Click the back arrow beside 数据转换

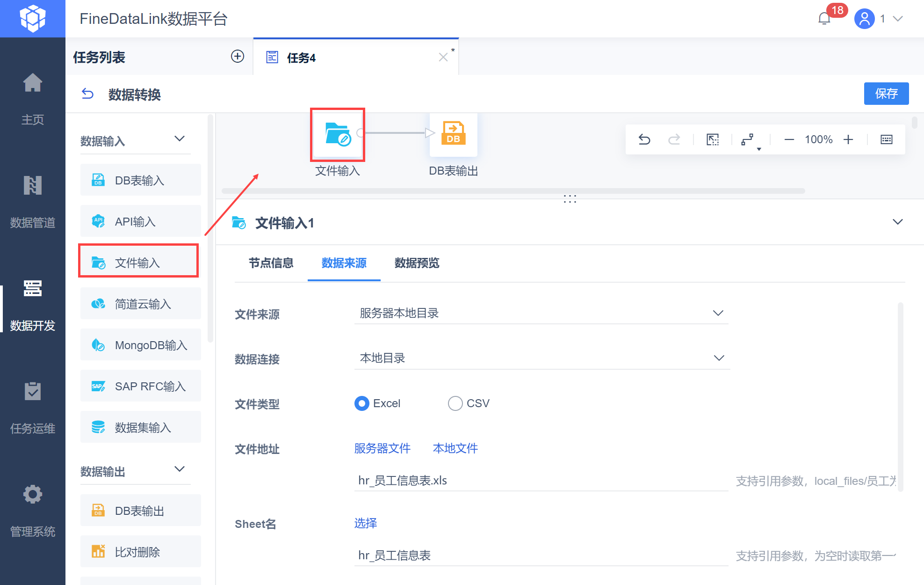pos(87,94)
